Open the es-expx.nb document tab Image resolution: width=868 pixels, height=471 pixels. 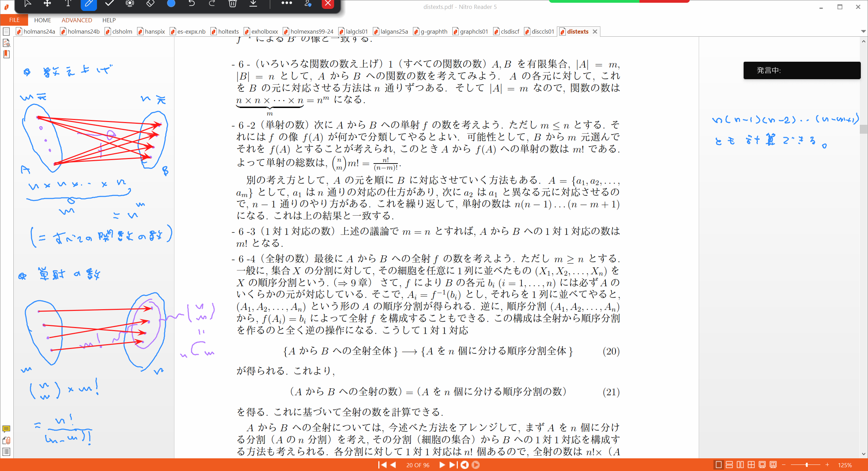pos(188,32)
